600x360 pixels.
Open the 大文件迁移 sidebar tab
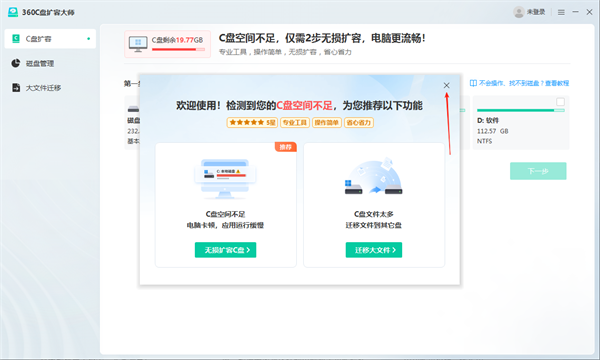(50, 88)
